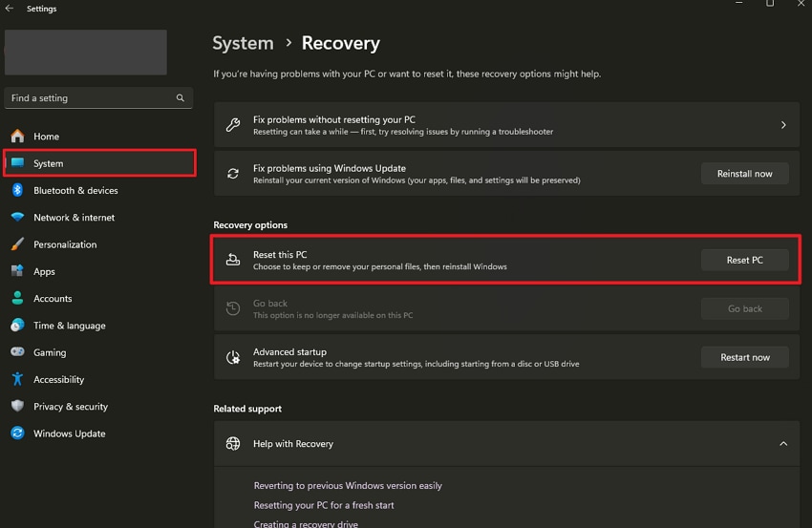The width and height of the screenshot is (812, 528).
Task: Open Bluetooth & devices settings
Action: (x=99, y=190)
